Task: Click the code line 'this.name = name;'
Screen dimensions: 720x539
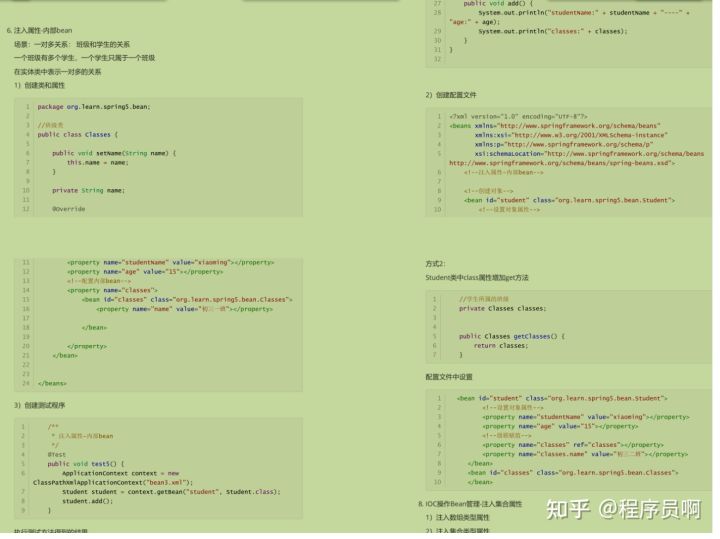Action: (x=98, y=163)
